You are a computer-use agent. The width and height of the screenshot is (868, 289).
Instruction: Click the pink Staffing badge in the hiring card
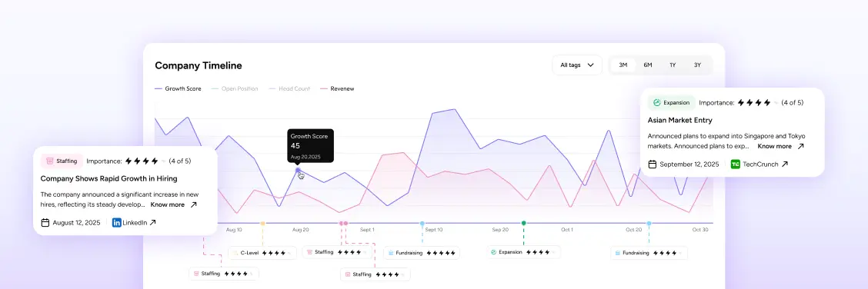(62, 161)
